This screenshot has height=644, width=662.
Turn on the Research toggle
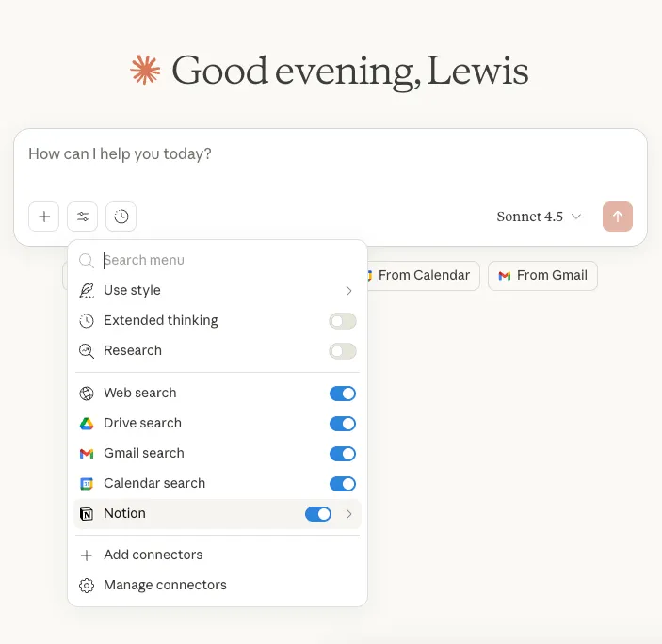coord(343,351)
